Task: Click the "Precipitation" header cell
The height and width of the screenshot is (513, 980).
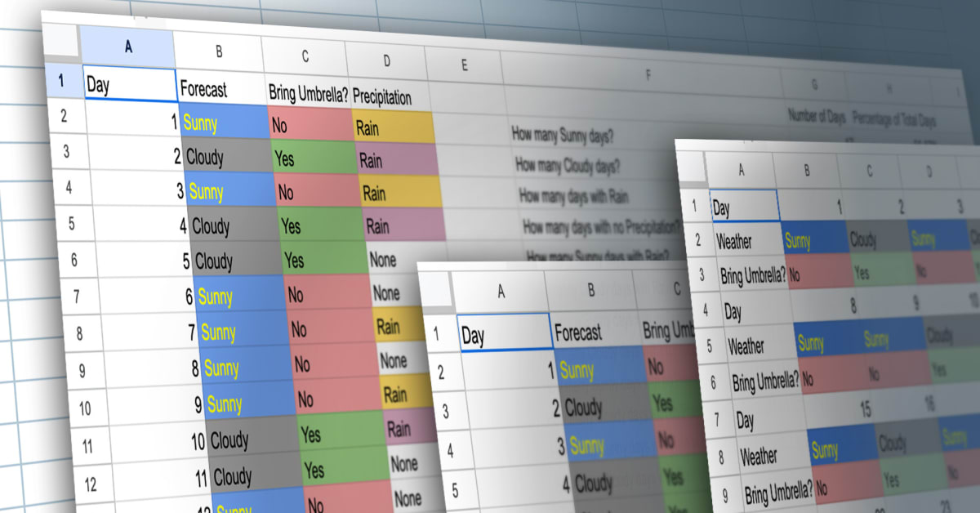Action: click(x=390, y=97)
